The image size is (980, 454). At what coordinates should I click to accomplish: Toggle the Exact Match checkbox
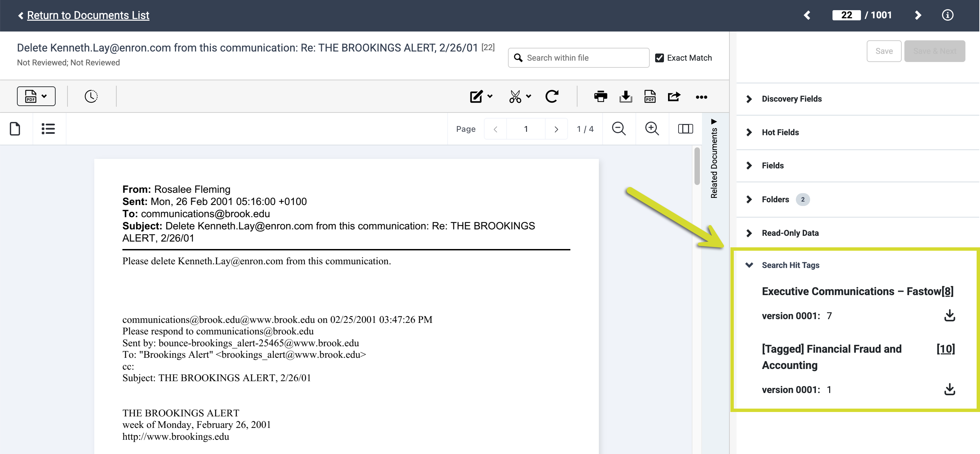(659, 58)
